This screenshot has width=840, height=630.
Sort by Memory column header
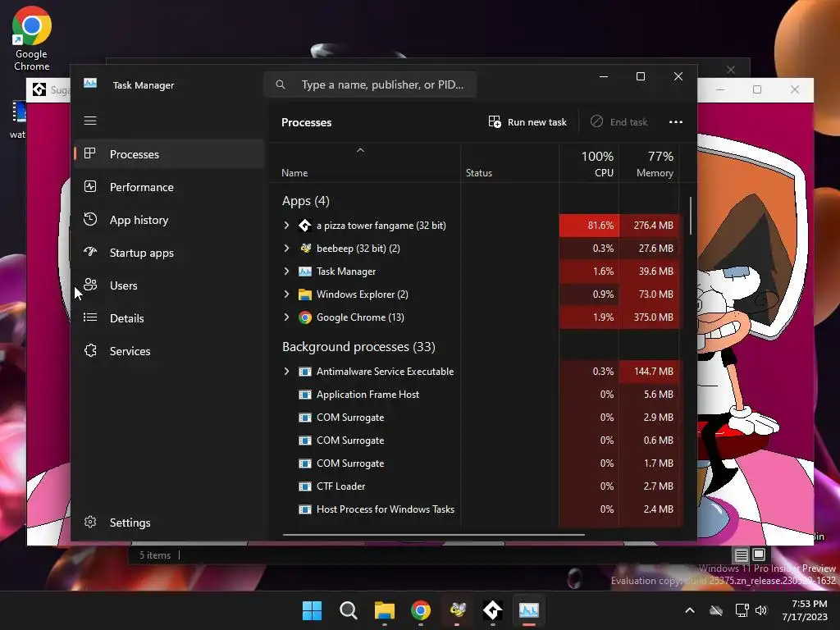650,164
